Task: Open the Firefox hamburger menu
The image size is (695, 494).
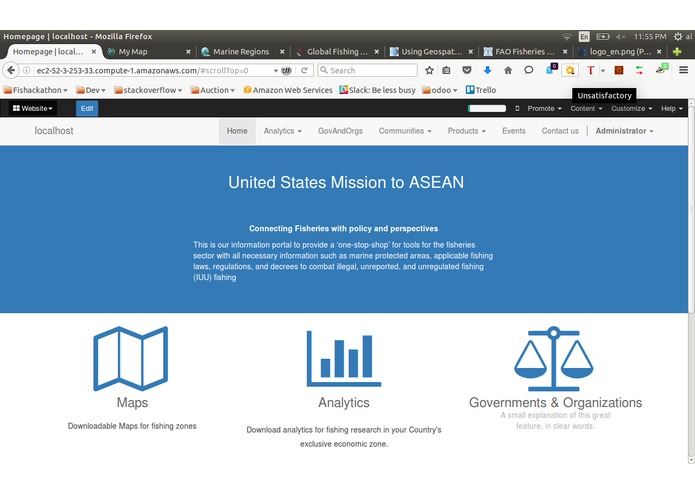Action: click(x=683, y=70)
